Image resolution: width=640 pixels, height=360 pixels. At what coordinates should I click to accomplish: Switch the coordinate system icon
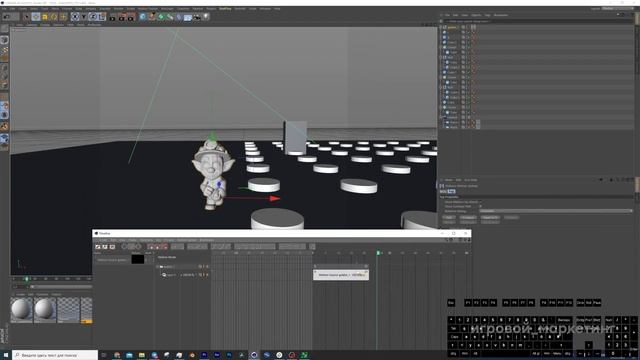(102, 17)
